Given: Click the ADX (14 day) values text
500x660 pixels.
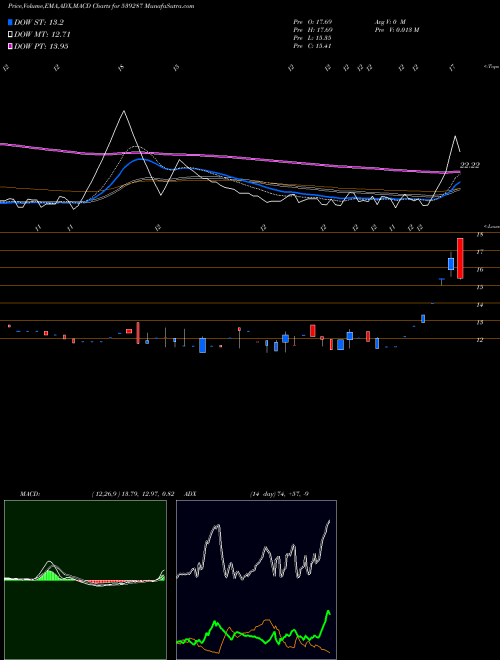Looking at the screenshot, I should coord(279,494).
